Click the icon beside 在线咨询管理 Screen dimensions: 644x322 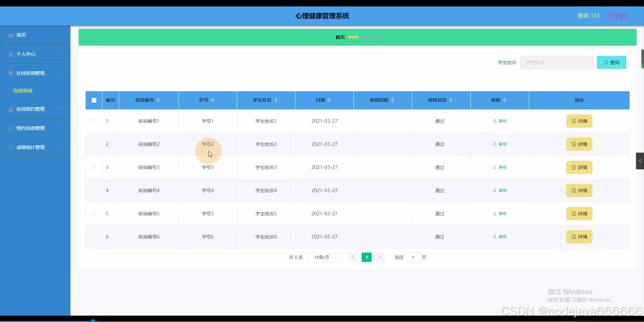[x=11, y=73]
